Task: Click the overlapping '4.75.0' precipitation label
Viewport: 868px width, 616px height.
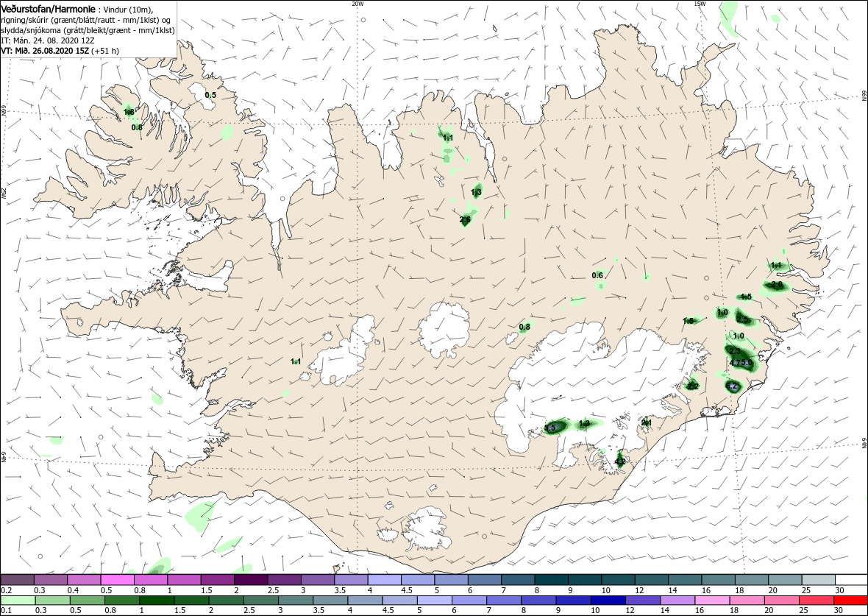Action: point(741,363)
